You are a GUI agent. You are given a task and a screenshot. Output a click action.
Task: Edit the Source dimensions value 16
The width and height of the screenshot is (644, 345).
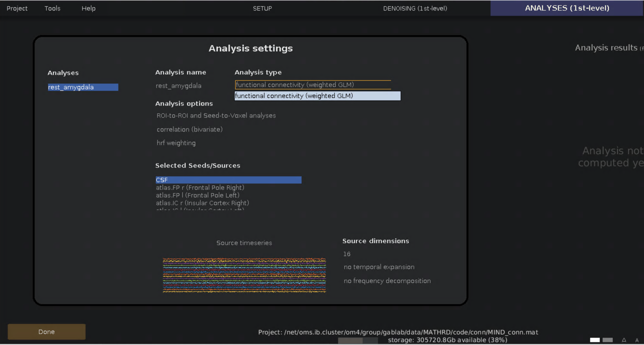(347, 254)
